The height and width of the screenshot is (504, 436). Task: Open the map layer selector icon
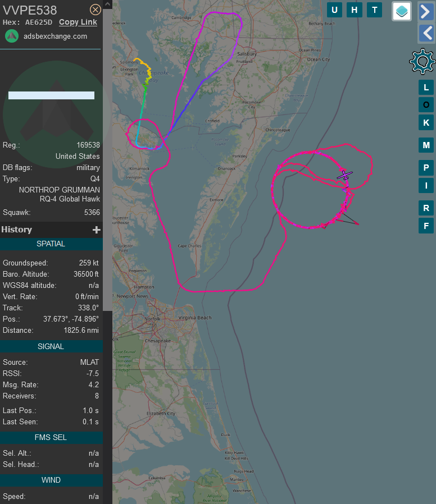click(402, 11)
